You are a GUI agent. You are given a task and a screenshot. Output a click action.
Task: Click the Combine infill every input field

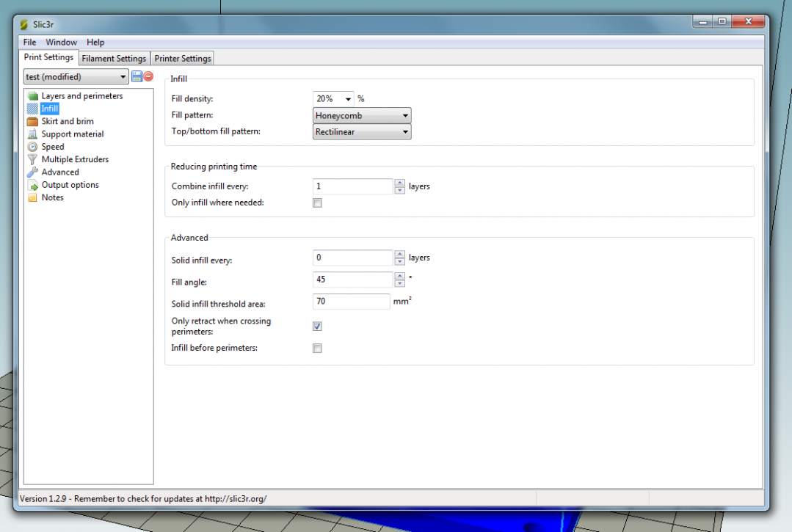pos(352,186)
